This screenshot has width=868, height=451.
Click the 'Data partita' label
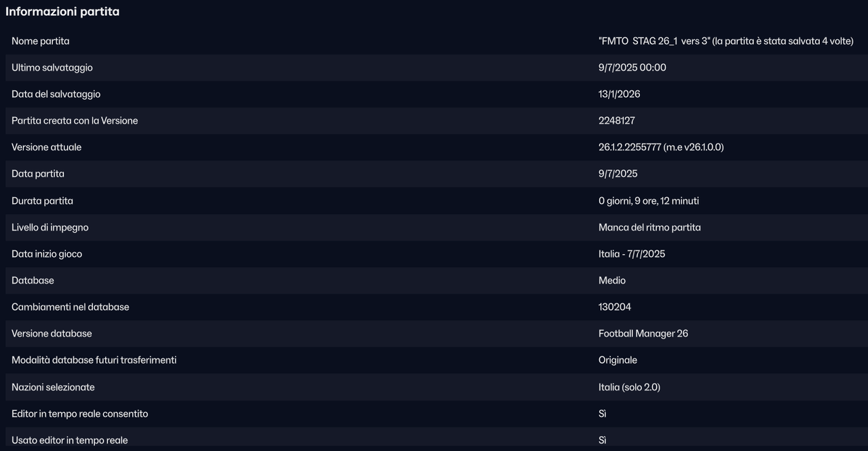38,174
